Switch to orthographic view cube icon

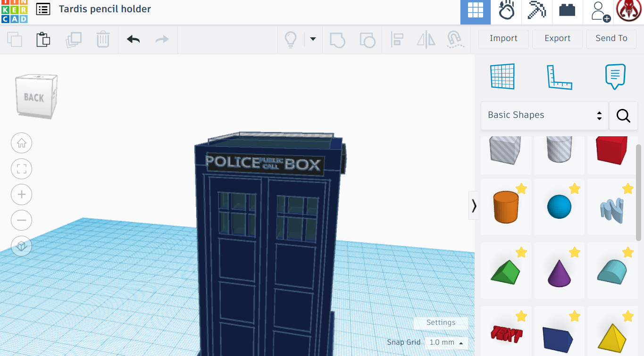click(22, 246)
